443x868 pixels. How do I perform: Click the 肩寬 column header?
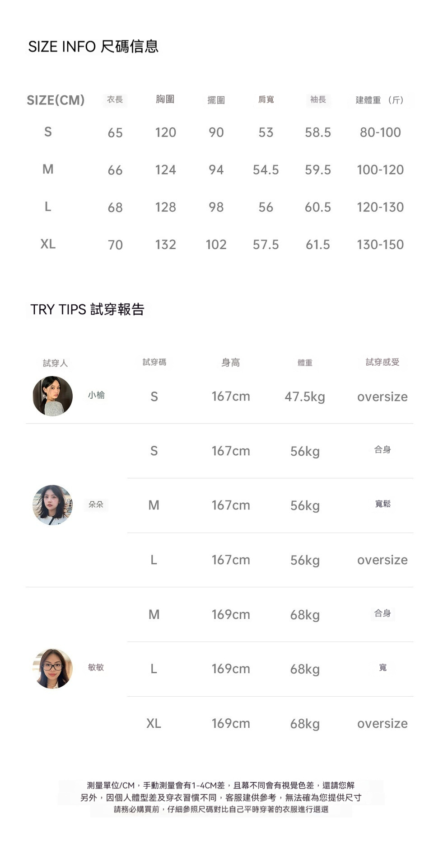tap(266, 99)
